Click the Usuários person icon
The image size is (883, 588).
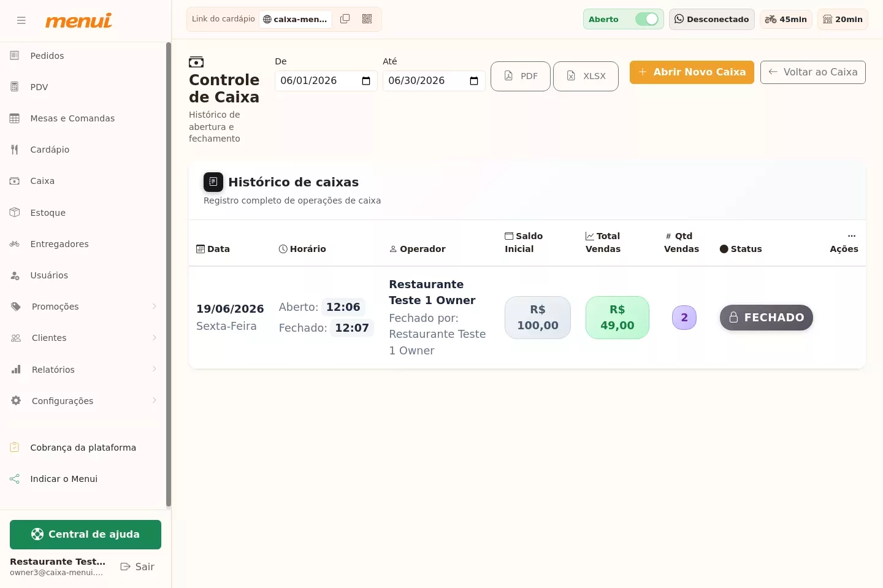coord(15,275)
